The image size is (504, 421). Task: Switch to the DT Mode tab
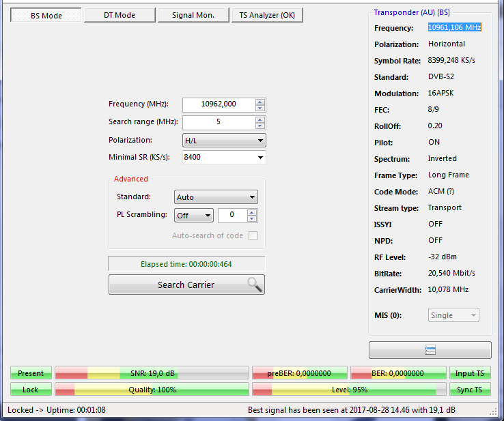120,15
